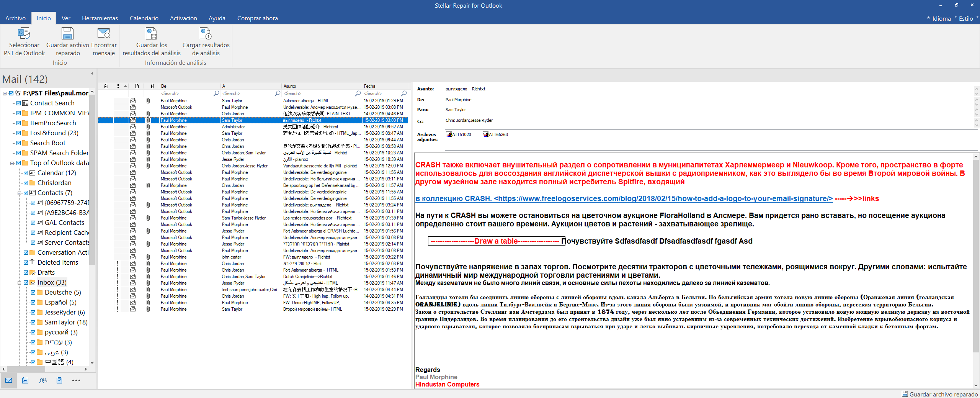Screen dimensions: 980x398
Task: Toggle checkbox for Lost&Found folder
Action: tap(18, 133)
